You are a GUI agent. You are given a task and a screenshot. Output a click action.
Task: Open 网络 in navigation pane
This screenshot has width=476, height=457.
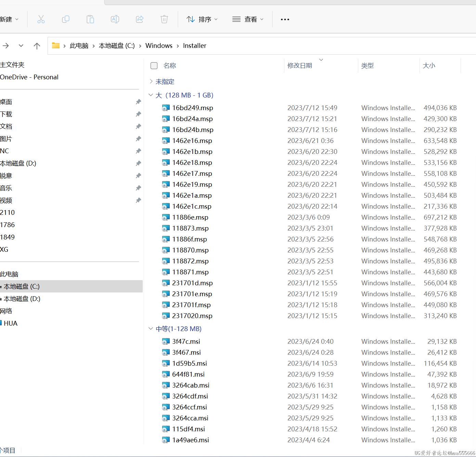[6, 311]
